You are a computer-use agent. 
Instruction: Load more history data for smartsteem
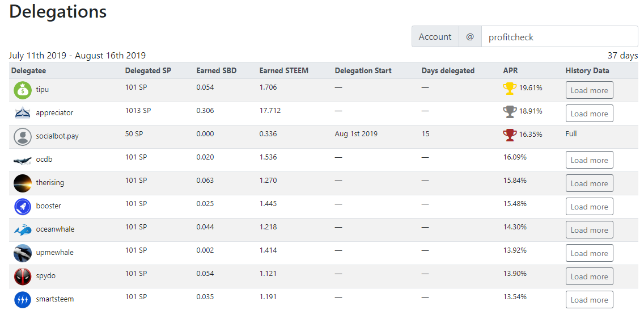pos(590,300)
